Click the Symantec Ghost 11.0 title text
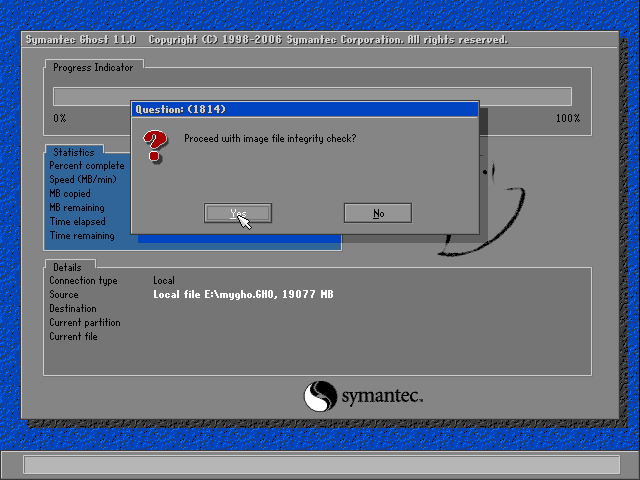The height and width of the screenshot is (480, 640). tap(81, 40)
